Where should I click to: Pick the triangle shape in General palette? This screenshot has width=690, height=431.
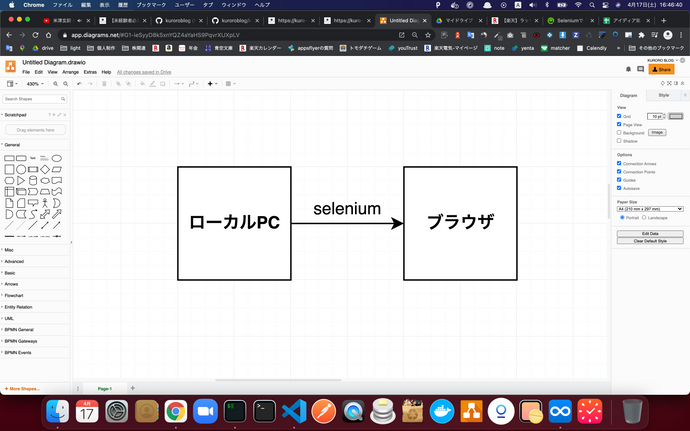pos(21,181)
